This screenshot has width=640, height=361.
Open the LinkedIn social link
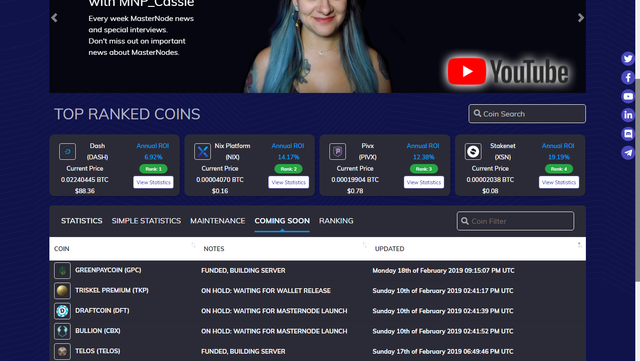pyautogui.click(x=628, y=115)
